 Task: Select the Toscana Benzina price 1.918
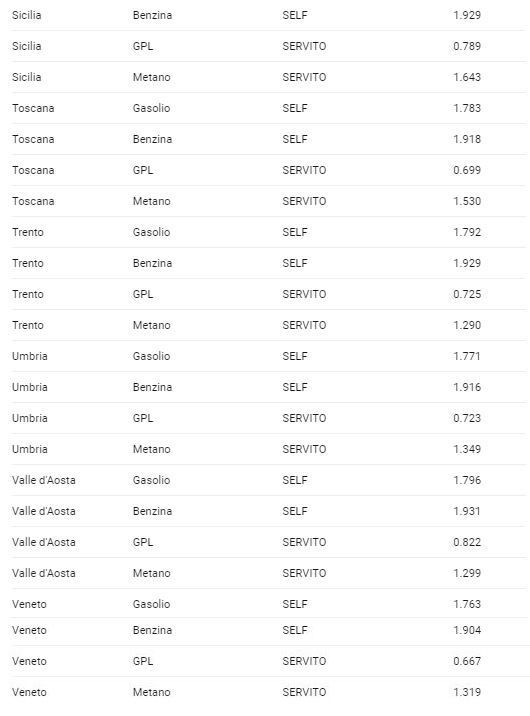(467, 139)
